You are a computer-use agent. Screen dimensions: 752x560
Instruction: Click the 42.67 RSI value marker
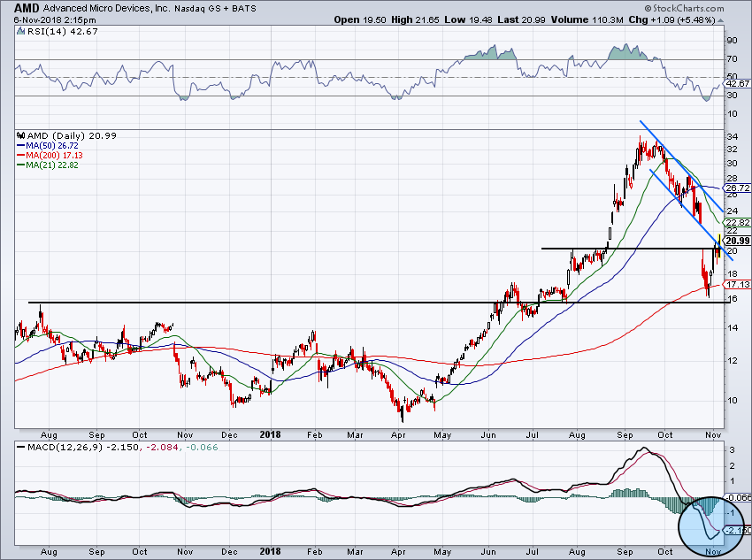(738, 83)
